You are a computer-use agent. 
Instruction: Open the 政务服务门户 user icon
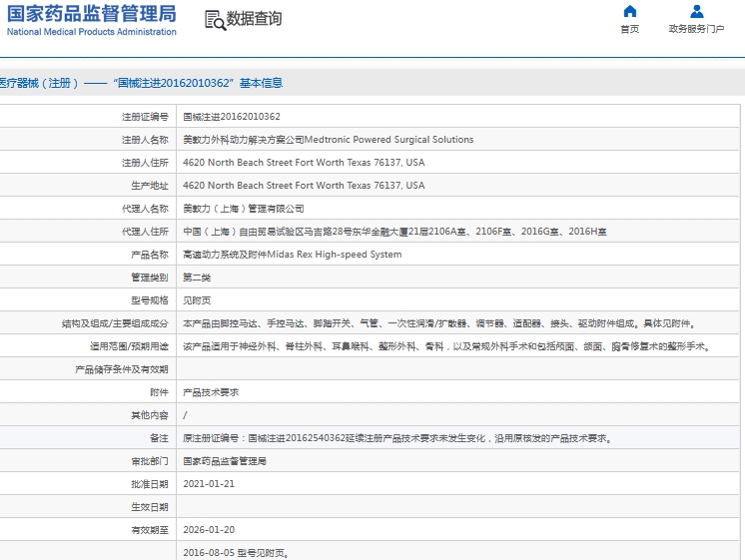[x=696, y=11]
